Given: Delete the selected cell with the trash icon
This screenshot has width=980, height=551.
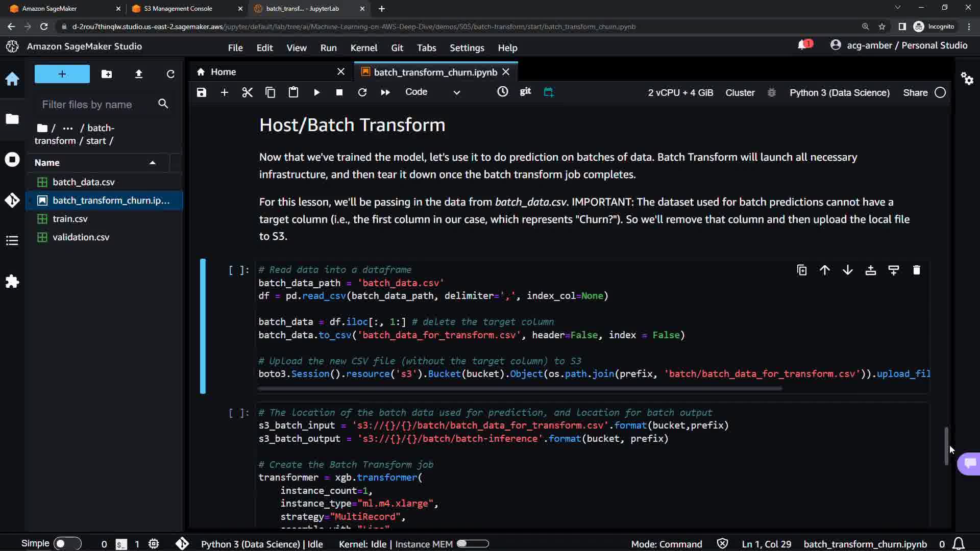Looking at the screenshot, I should (916, 270).
